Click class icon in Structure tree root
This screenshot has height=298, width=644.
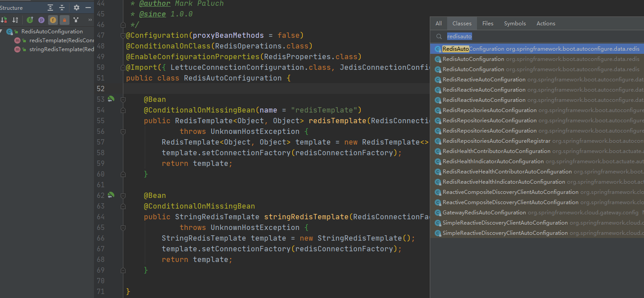(9, 32)
